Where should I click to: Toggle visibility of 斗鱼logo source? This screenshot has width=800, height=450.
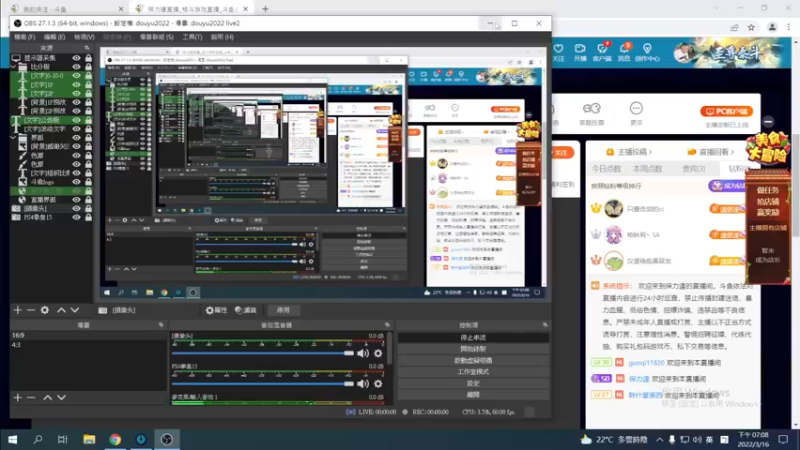pyautogui.click(x=77, y=182)
